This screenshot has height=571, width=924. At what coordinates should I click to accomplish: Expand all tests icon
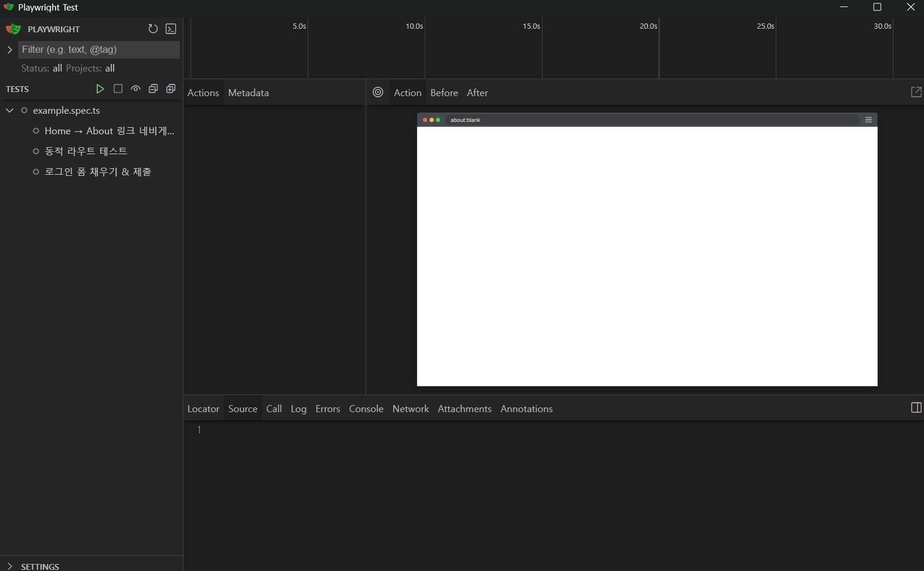tap(171, 89)
